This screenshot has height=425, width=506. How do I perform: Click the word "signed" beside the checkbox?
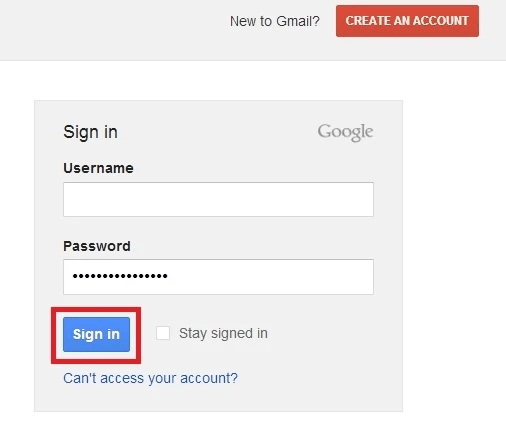point(232,333)
